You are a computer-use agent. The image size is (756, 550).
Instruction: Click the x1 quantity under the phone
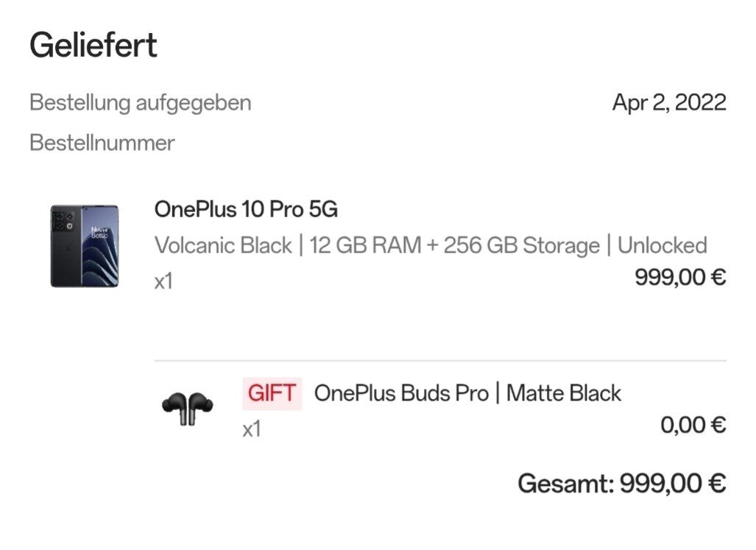pyautogui.click(x=163, y=281)
